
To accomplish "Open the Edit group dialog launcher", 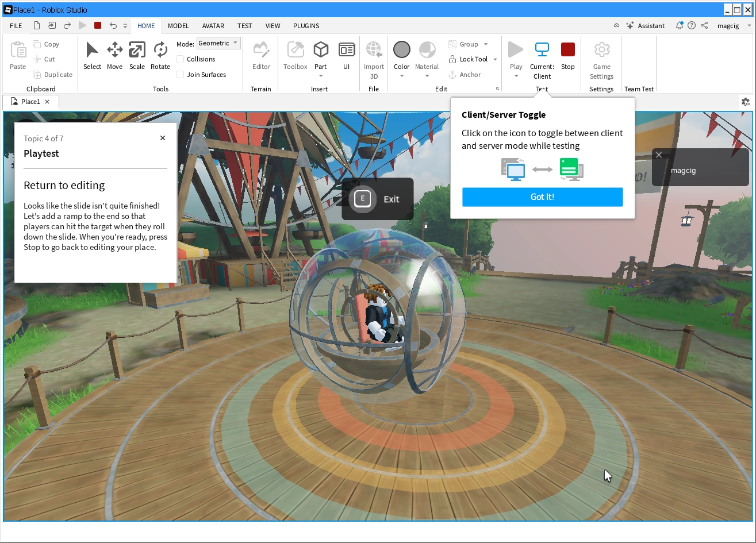I will (x=497, y=89).
